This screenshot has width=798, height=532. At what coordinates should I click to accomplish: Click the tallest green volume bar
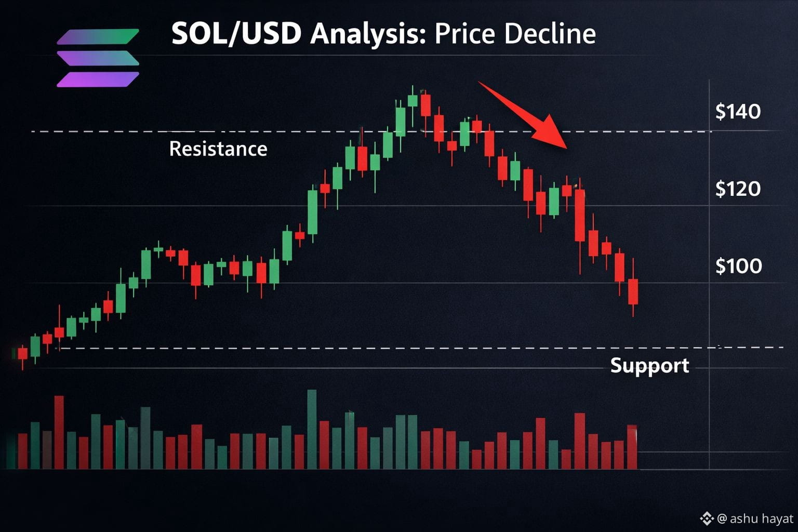[312, 429]
